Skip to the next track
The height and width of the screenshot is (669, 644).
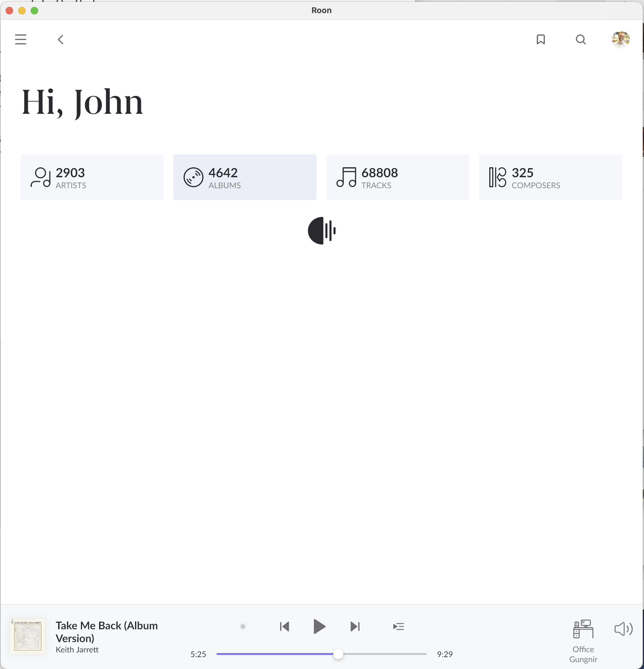click(355, 626)
